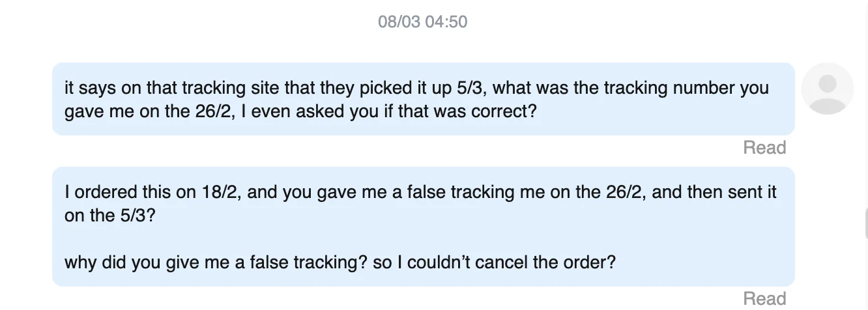This screenshot has width=868, height=310.
Task: Click the line "on the 5/3?"
Action: 110,216
